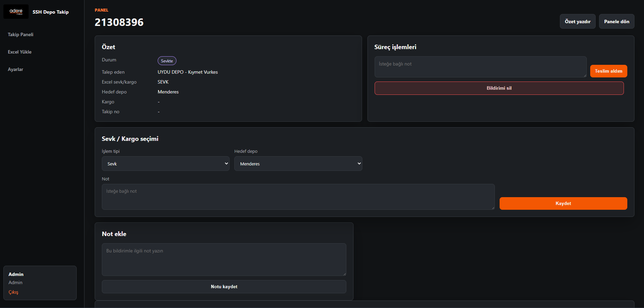Click the Teslim aldım button
Viewport: 644px width, 308px height.
click(x=609, y=71)
